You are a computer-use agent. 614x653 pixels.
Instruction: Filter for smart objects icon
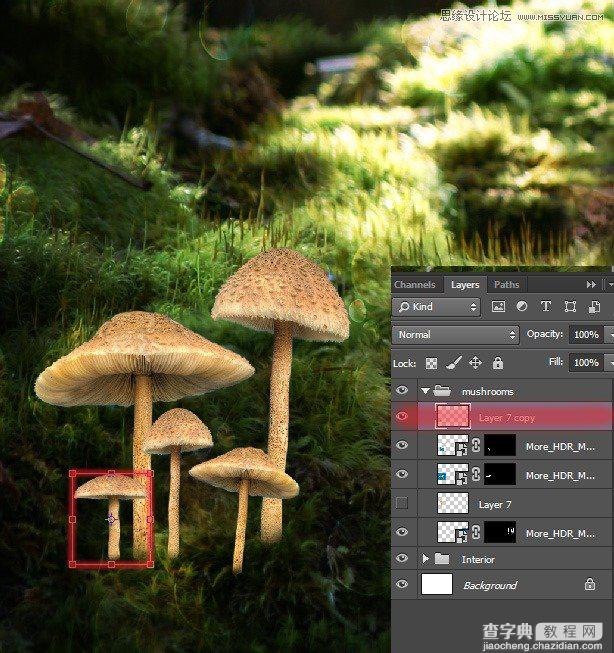594,307
